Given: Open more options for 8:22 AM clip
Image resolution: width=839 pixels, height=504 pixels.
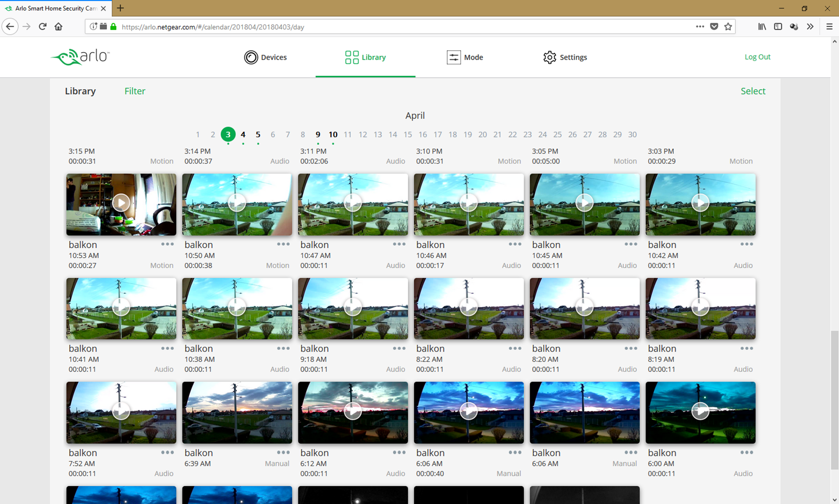Looking at the screenshot, I should [515, 348].
